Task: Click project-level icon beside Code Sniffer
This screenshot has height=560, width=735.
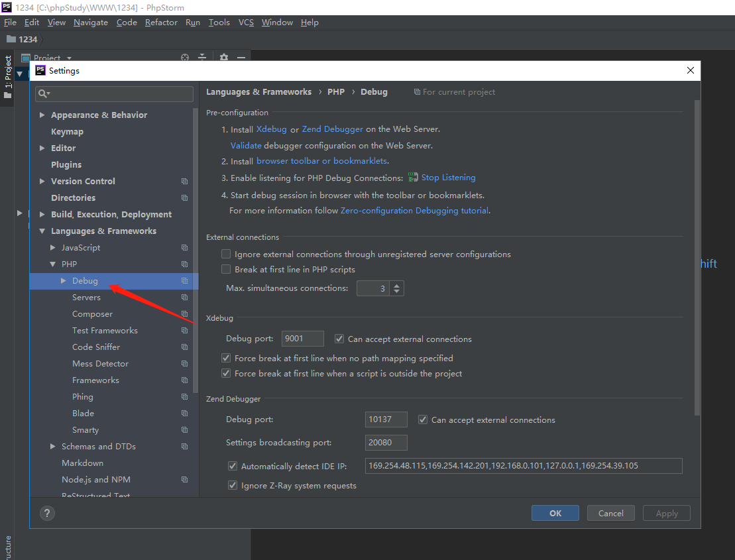Action: [x=185, y=347]
